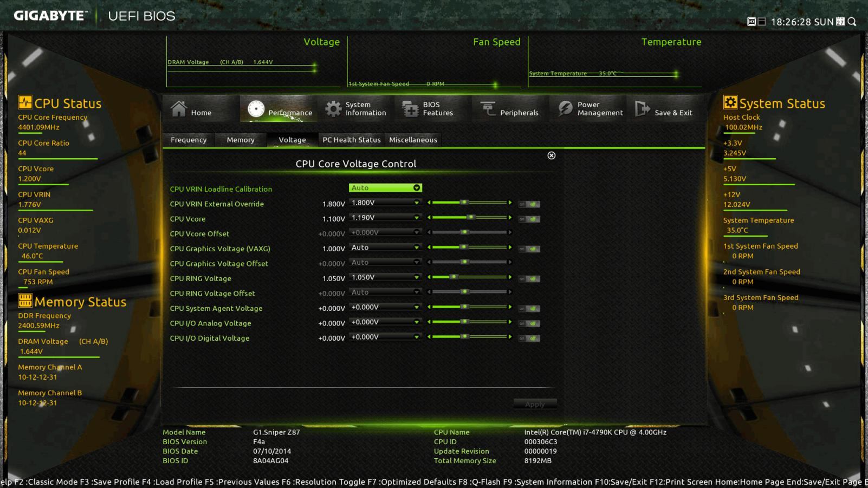Open Power Management via lightning icon
The width and height of the screenshot is (868, 488).
pyautogui.click(x=565, y=109)
